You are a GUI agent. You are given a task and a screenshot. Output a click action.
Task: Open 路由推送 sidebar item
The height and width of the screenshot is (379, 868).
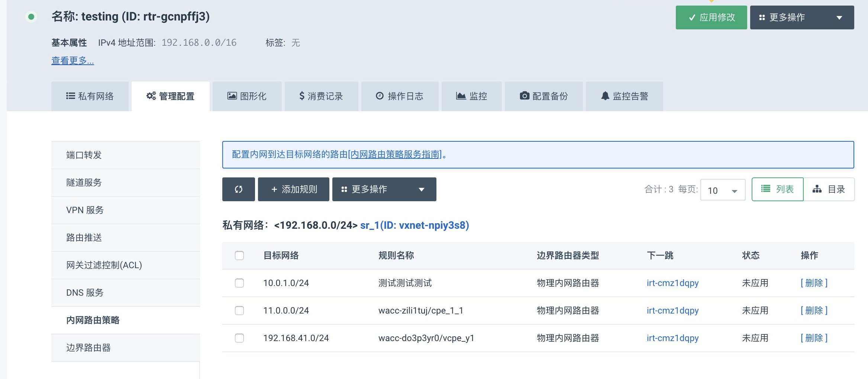point(126,238)
